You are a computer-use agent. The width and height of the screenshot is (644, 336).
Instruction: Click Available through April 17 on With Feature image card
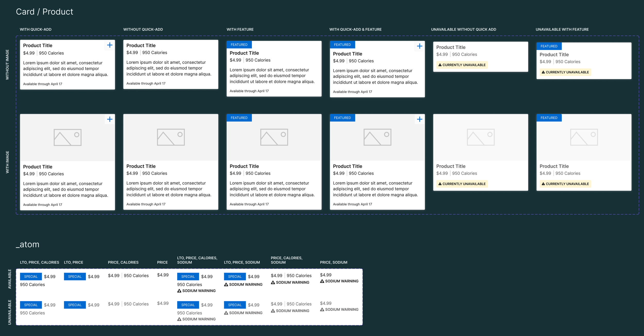click(x=249, y=204)
